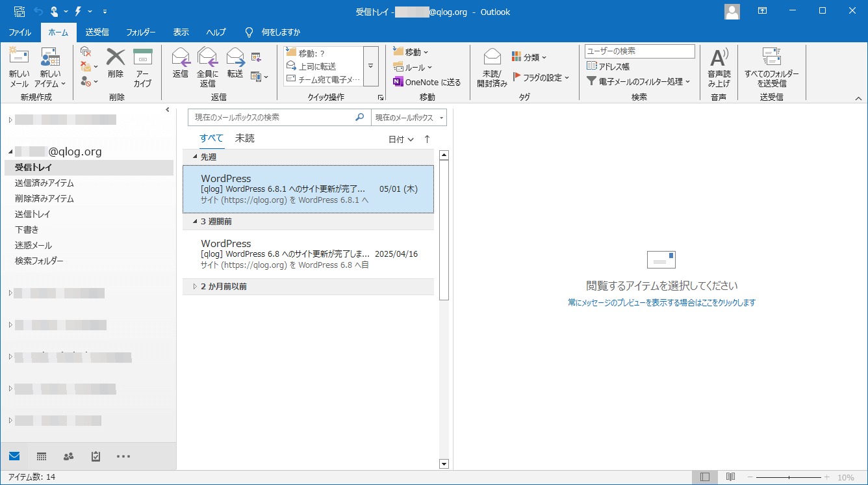Switch to Calendar view in navigation bar
Image resolution: width=868 pixels, height=485 pixels.
tap(42, 456)
